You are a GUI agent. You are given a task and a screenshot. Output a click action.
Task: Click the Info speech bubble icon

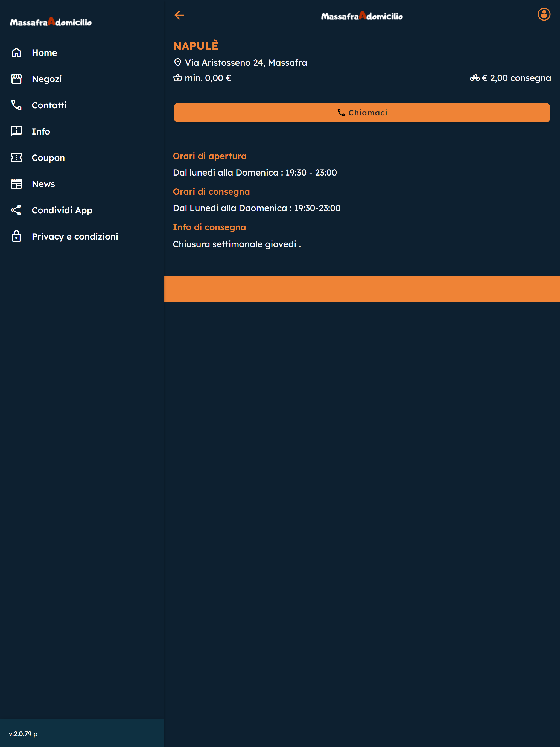click(16, 131)
